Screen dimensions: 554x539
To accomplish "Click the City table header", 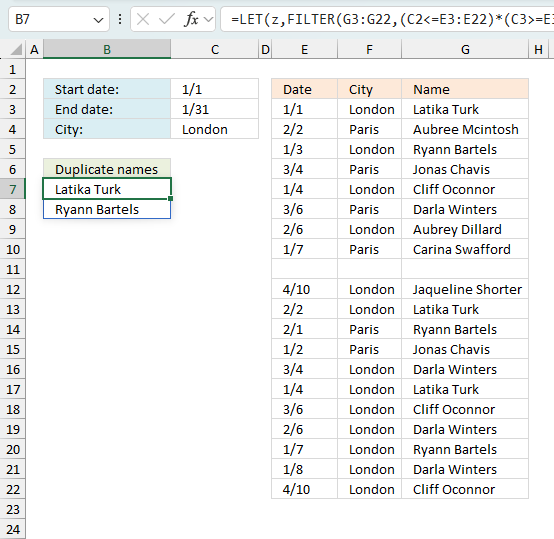I will click(369, 89).
